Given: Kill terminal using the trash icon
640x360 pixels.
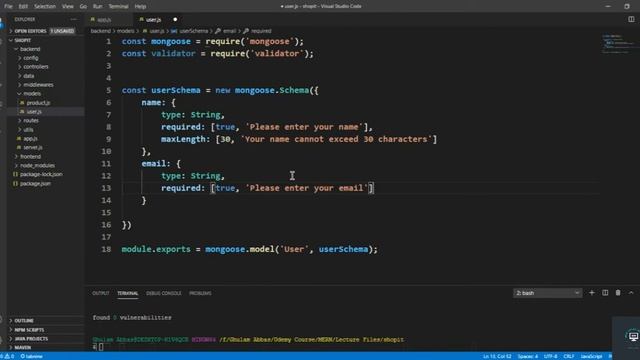Looking at the screenshot, I should (x=618, y=293).
